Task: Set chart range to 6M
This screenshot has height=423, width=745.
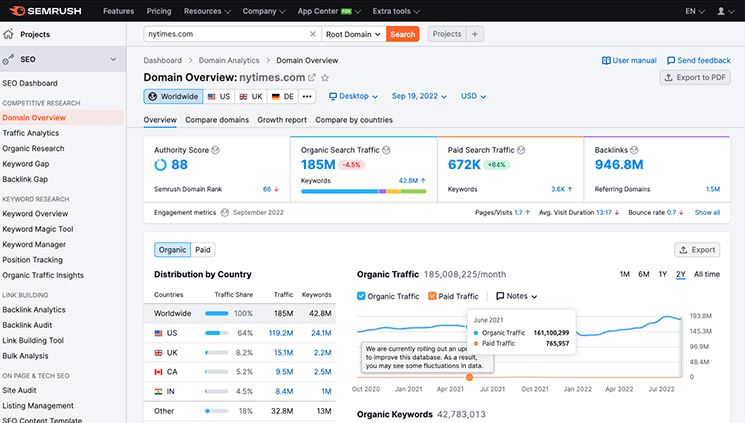Action: pyautogui.click(x=644, y=274)
